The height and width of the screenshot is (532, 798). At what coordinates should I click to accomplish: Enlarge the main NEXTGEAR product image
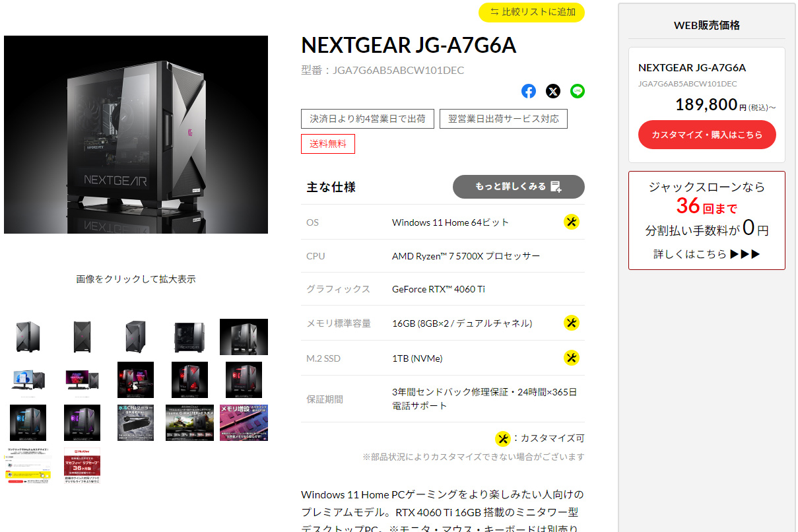tap(136, 135)
